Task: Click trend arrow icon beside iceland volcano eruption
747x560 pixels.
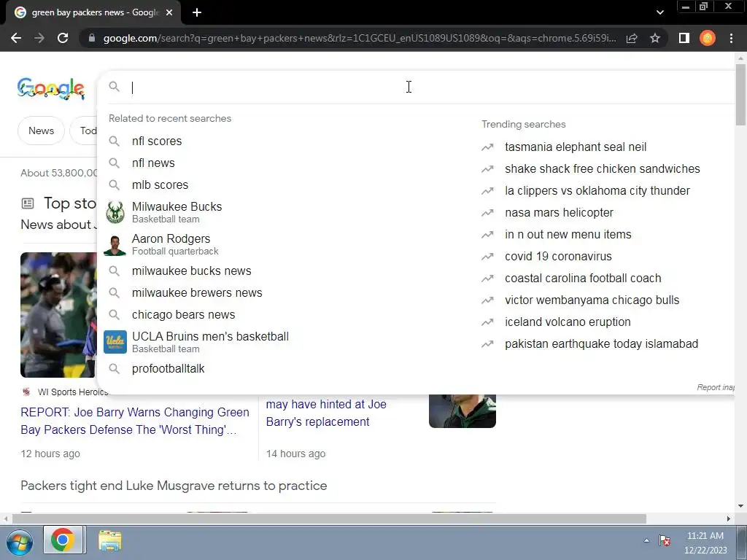Action: (487, 322)
